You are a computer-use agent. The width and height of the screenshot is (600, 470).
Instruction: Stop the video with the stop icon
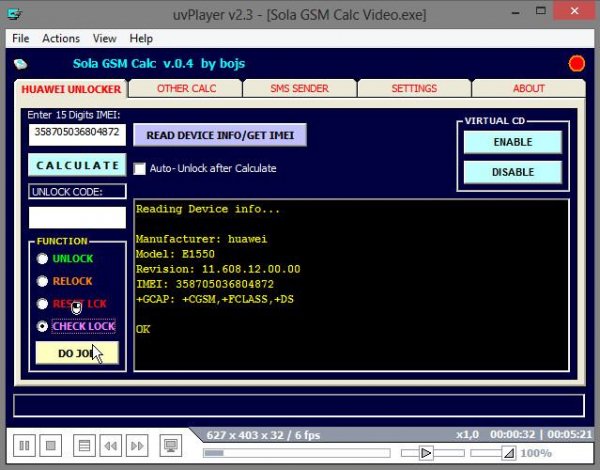click(x=51, y=446)
